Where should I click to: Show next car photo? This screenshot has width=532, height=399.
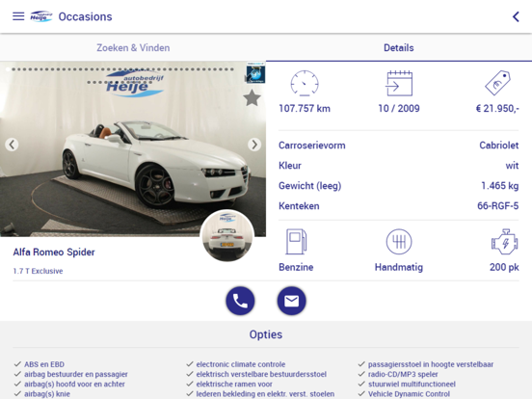click(x=254, y=145)
